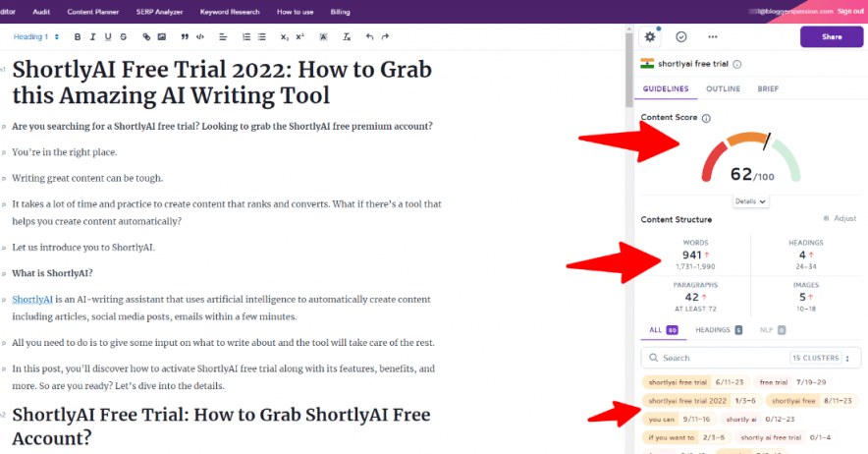Expand the content score Details dropdown

click(751, 200)
